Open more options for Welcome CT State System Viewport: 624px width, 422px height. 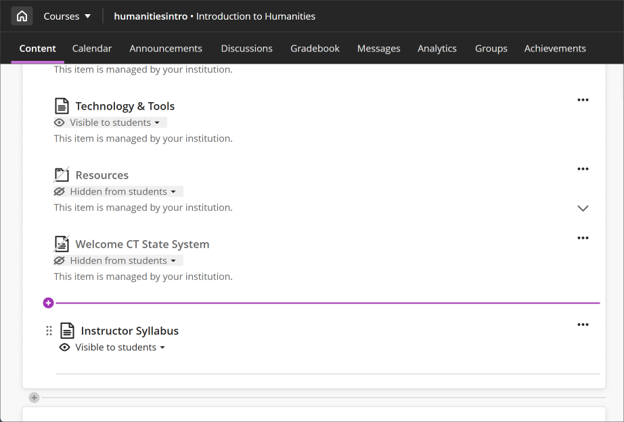(x=583, y=238)
